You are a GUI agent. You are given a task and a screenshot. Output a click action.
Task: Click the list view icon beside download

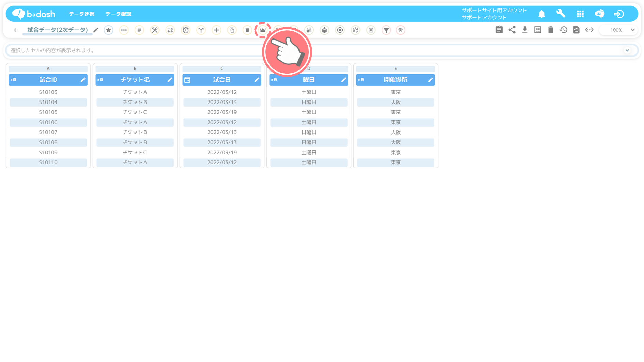click(538, 30)
